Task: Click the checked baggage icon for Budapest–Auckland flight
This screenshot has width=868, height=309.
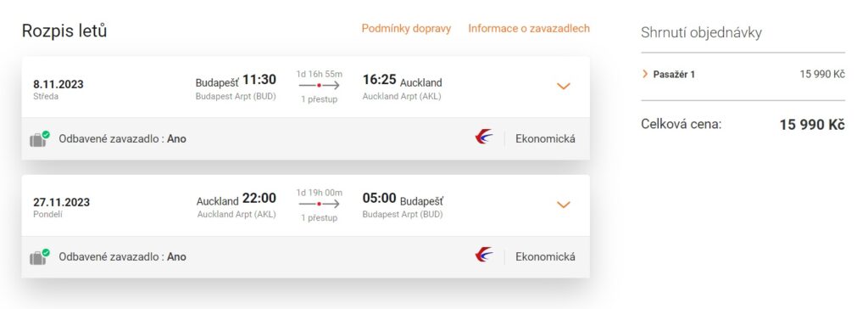Action: tap(39, 139)
